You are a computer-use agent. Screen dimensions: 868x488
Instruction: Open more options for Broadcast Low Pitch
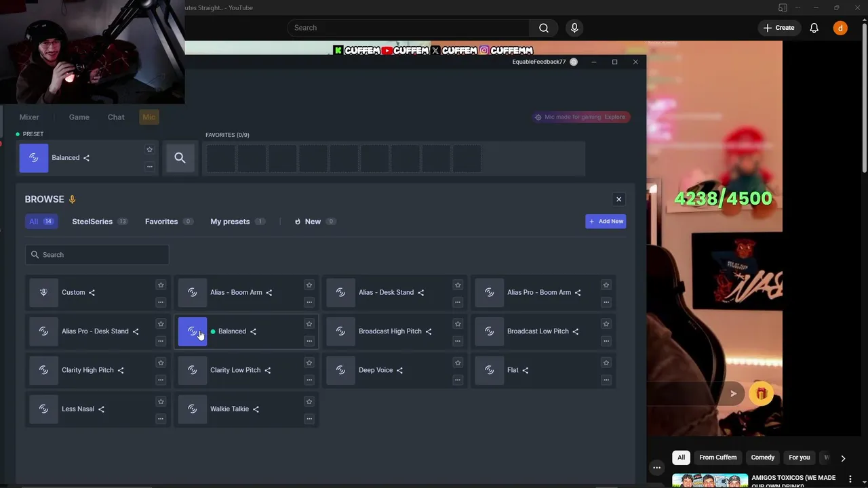606,341
